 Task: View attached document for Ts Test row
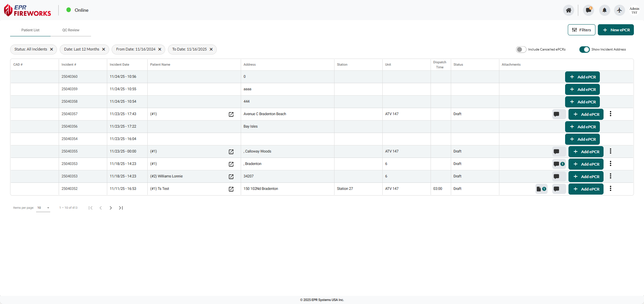[x=541, y=189]
